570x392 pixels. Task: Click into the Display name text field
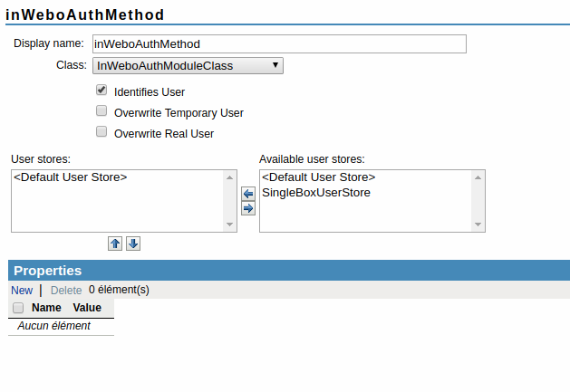[279, 43]
